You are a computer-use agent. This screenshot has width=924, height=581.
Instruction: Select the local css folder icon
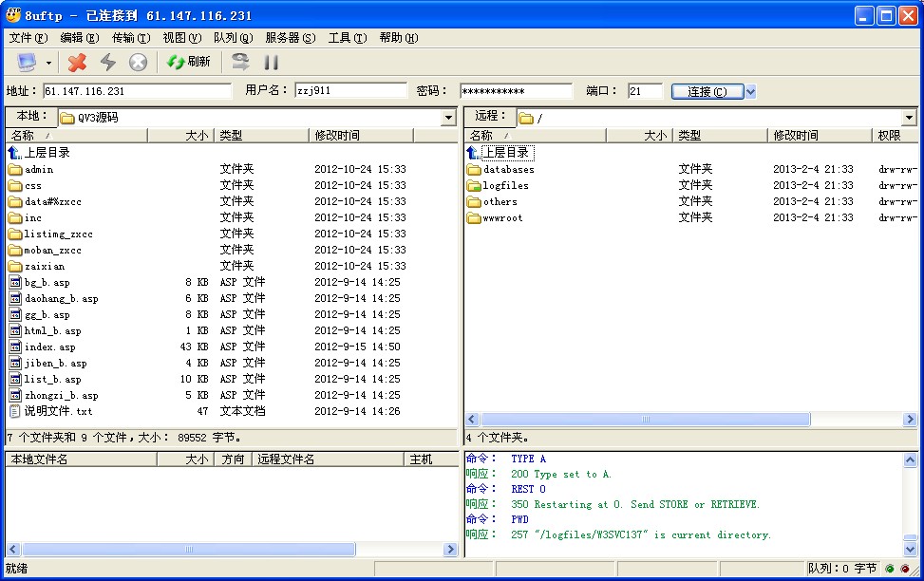15,186
